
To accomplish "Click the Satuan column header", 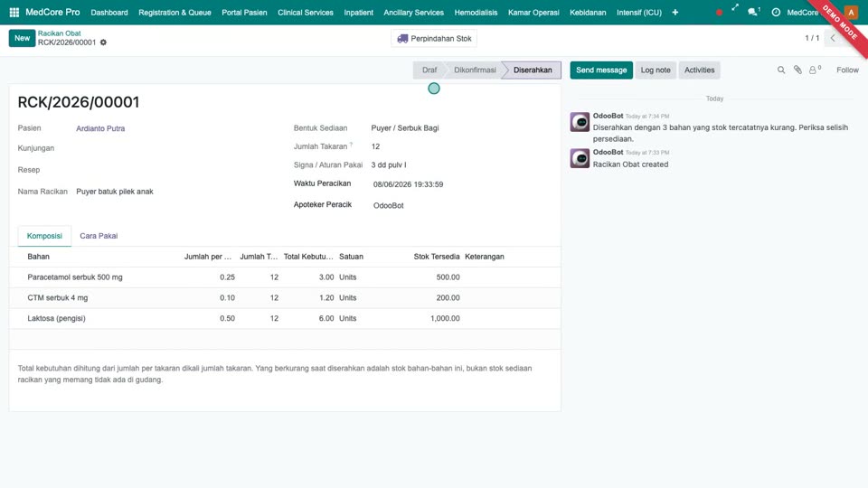I will [x=351, y=257].
